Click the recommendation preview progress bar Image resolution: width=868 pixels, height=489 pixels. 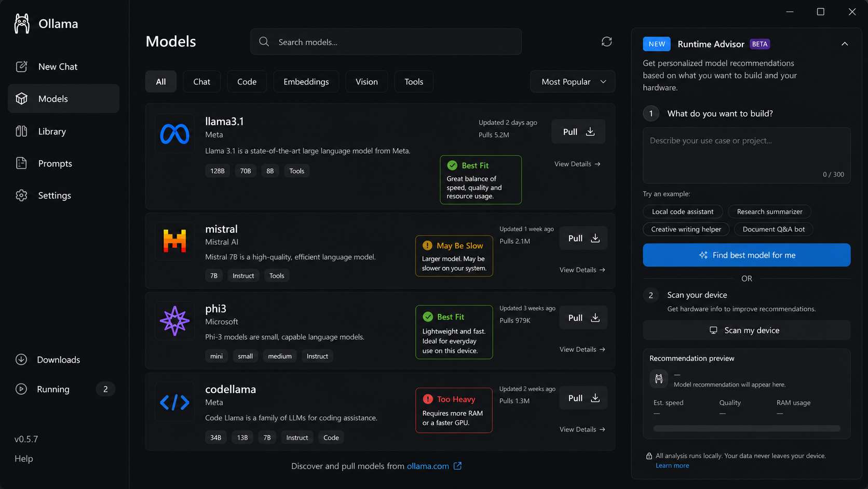pyautogui.click(x=747, y=429)
